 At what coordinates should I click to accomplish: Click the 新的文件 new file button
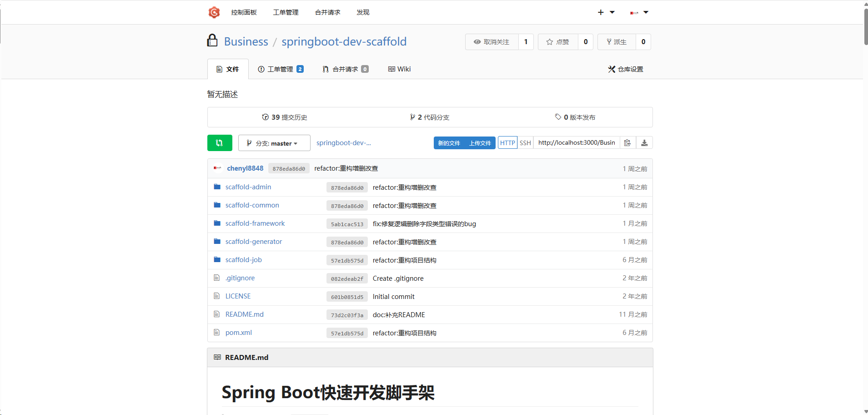449,143
